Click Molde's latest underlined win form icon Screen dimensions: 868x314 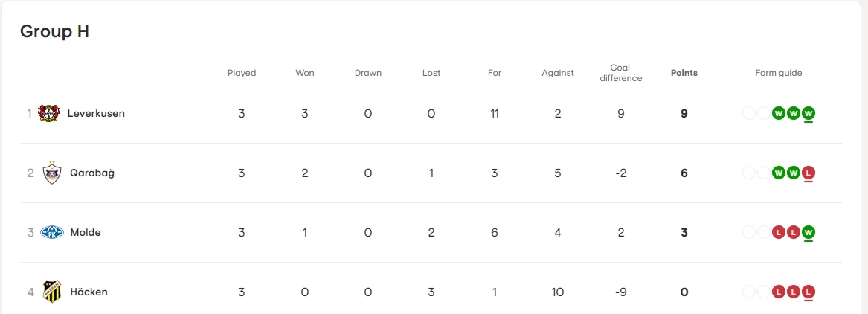tap(808, 233)
